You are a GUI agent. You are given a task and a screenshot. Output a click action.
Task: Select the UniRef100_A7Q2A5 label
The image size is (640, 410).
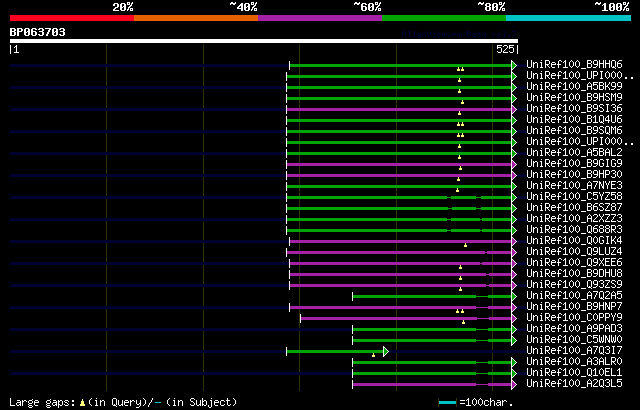[x=574, y=296]
